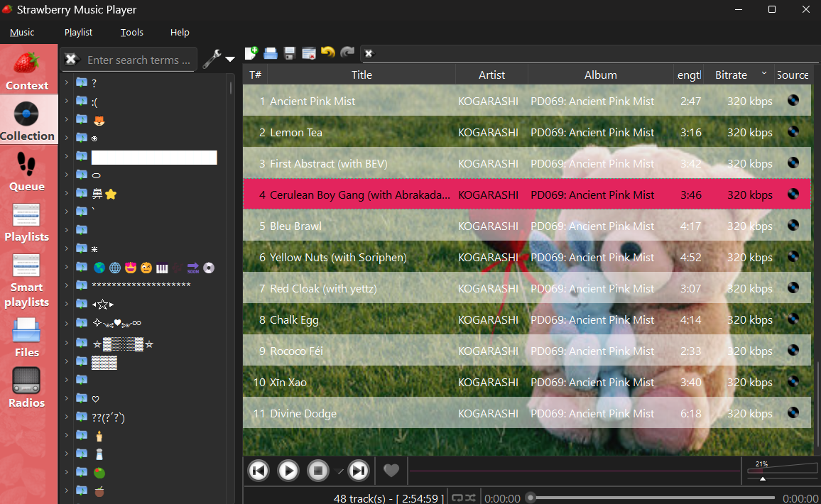Clear the collection search field

coord(71,59)
